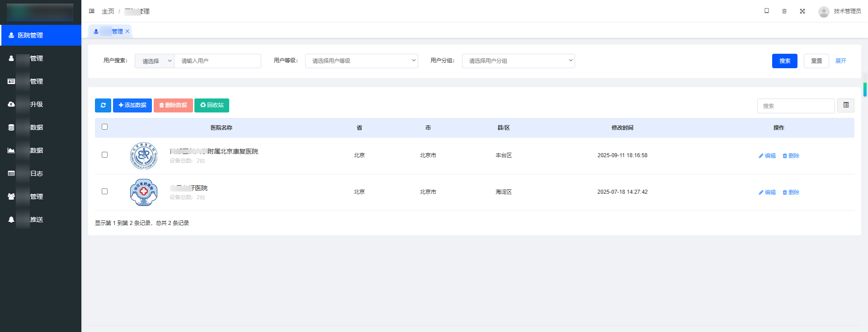The width and height of the screenshot is (868, 332).
Task: Delete the 海淀区 hospital row
Action: (791, 192)
